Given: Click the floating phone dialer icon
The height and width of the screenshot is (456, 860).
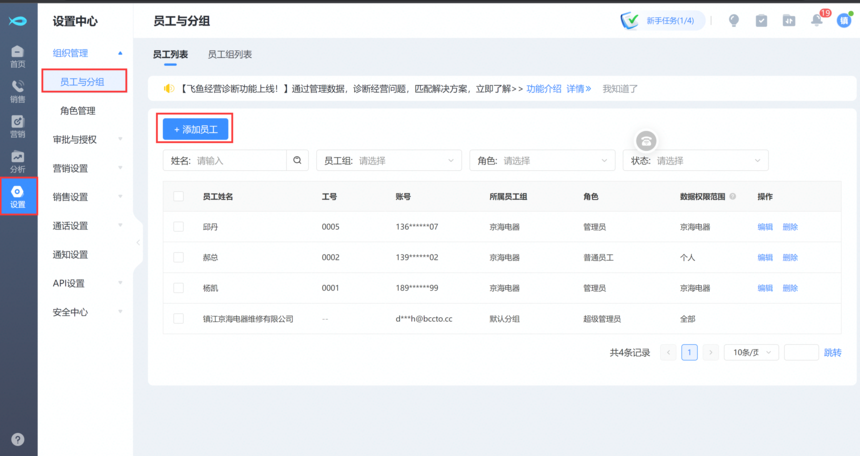Looking at the screenshot, I should pos(647,141).
